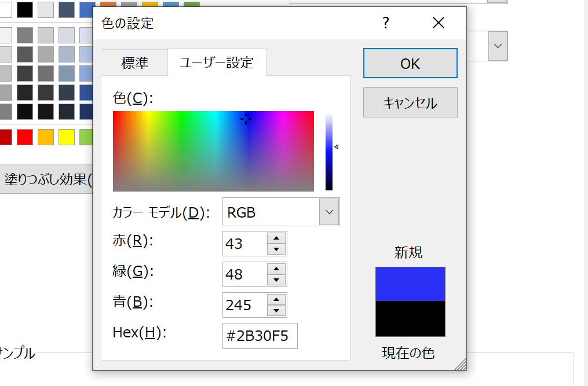
Task: Click the OK button
Action: pyautogui.click(x=410, y=63)
